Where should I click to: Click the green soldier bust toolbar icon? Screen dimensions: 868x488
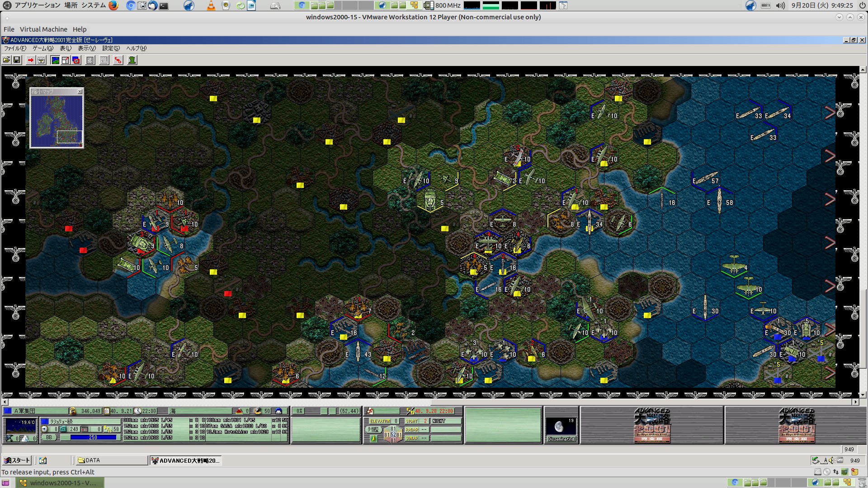coord(132,60)
